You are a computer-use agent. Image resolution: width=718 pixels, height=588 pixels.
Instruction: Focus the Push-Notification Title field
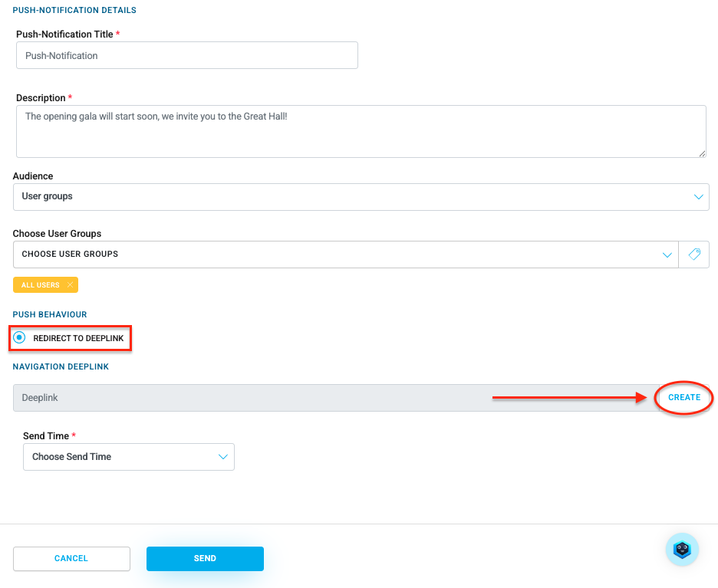click(187, 55)
